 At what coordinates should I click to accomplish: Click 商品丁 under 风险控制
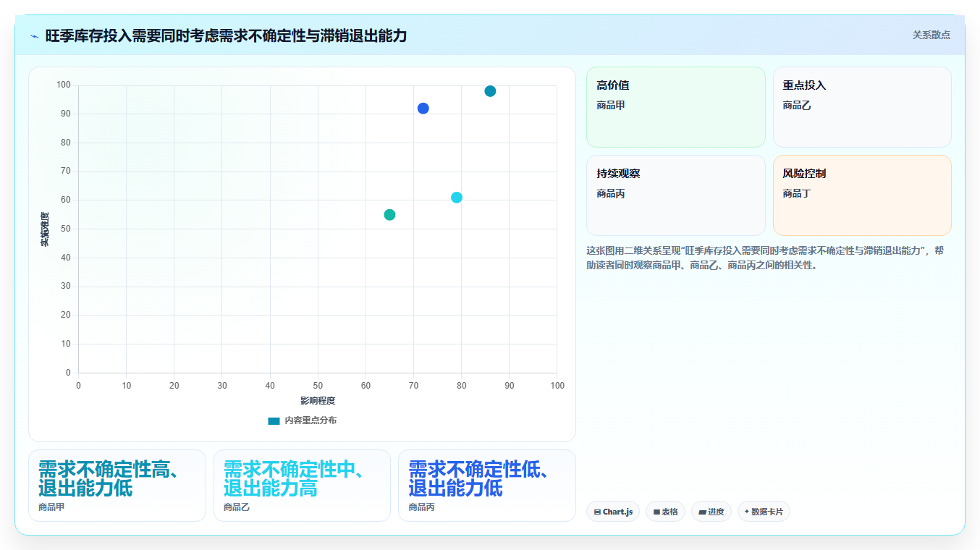coord(797,194)
